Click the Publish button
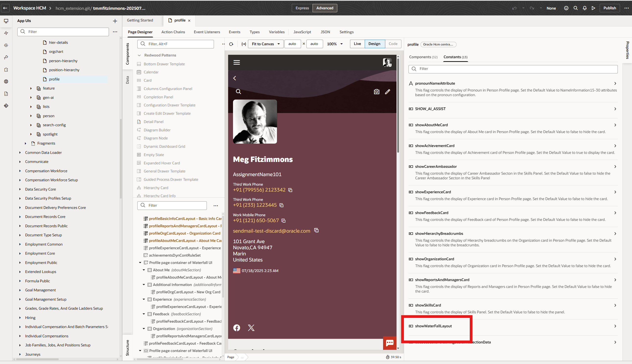This screenshot has height=364, width=632. (609, 8)
